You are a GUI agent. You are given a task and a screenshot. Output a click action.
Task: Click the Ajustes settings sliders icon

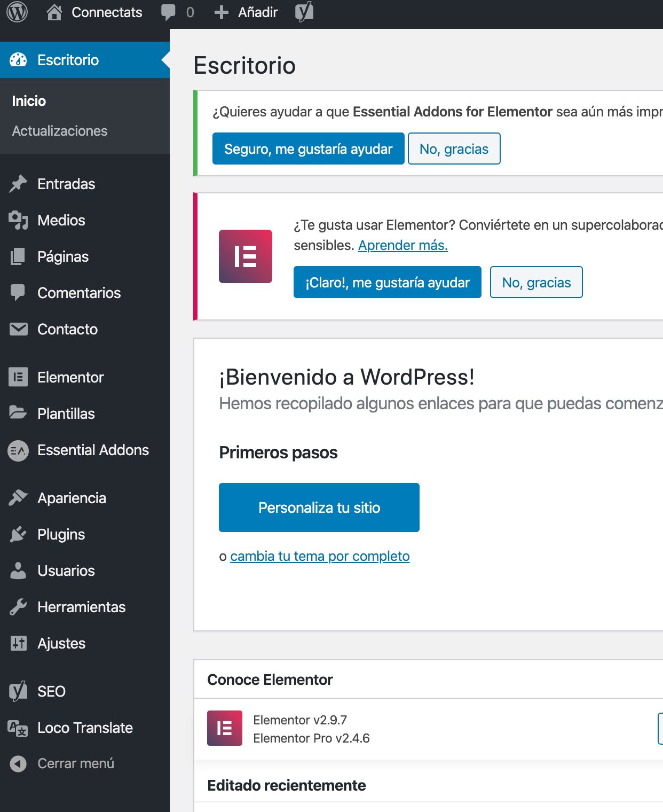pos(18,643)
